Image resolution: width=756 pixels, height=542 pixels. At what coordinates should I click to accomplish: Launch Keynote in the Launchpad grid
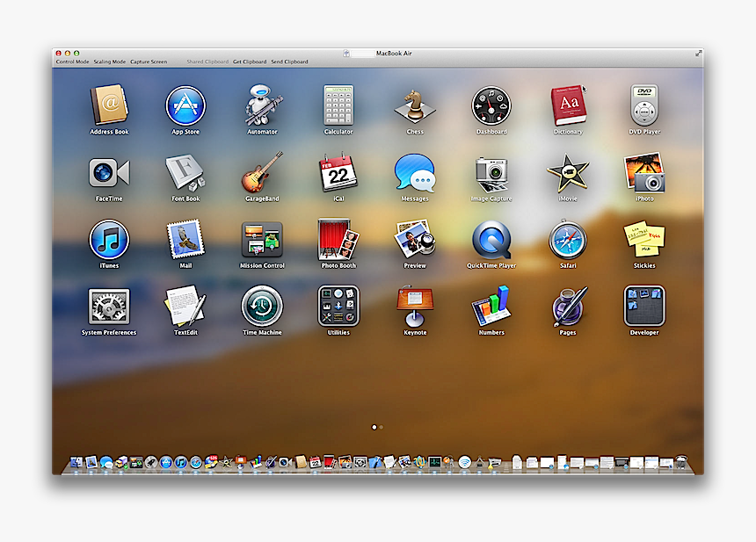point(415,307)
